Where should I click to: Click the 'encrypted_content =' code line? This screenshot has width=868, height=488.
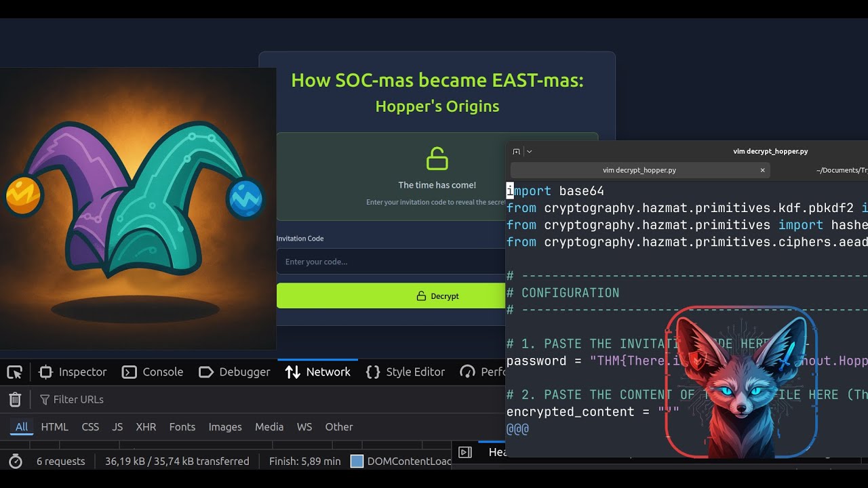tap(593, 411)
